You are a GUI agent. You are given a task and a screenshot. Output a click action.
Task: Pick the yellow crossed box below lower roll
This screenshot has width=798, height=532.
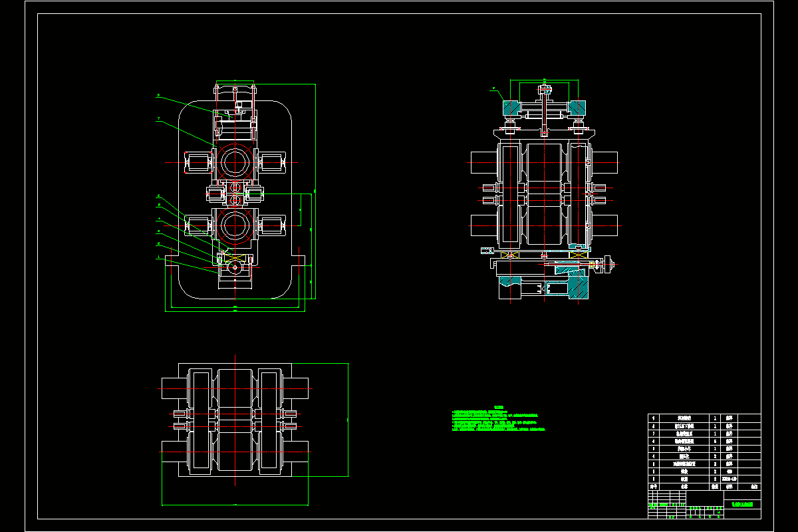234,255
